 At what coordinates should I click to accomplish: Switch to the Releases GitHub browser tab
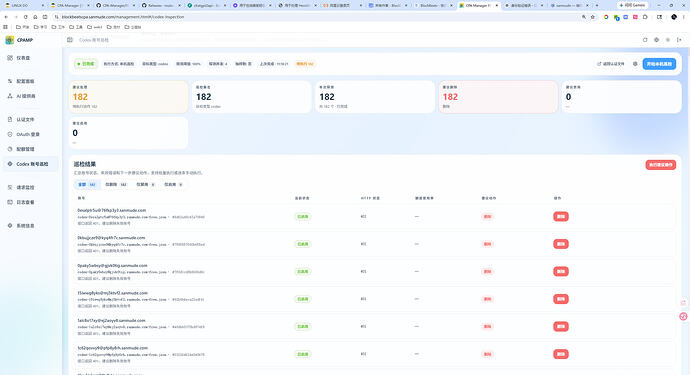pyautogui.click(x=161, y=5)
